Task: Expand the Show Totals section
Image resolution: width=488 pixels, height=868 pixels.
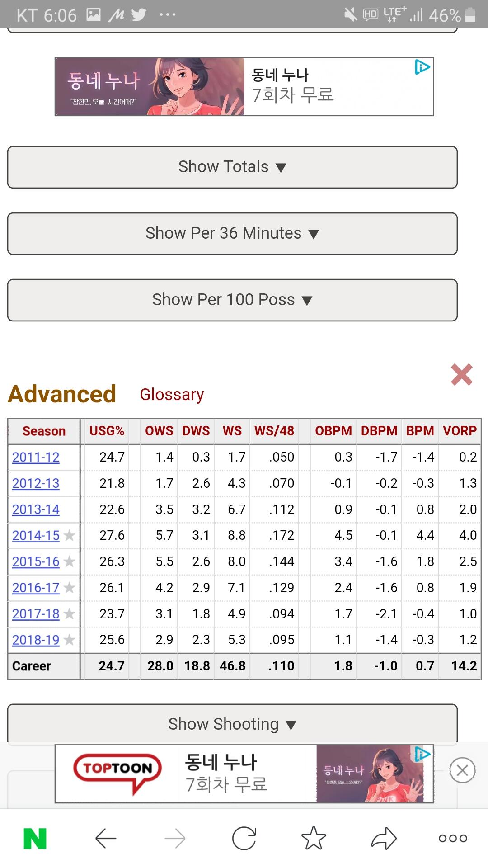Action: click(232, 167)
